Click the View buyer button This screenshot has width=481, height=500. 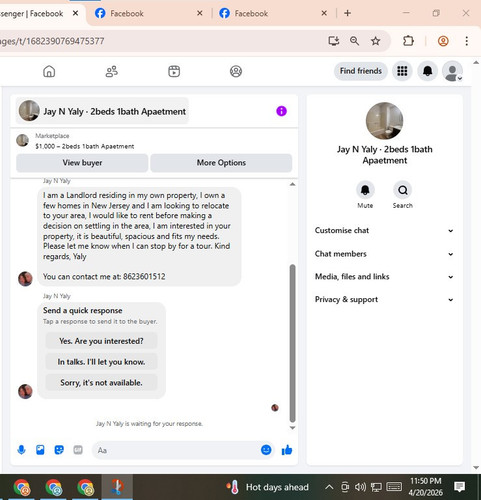(82, 163)
